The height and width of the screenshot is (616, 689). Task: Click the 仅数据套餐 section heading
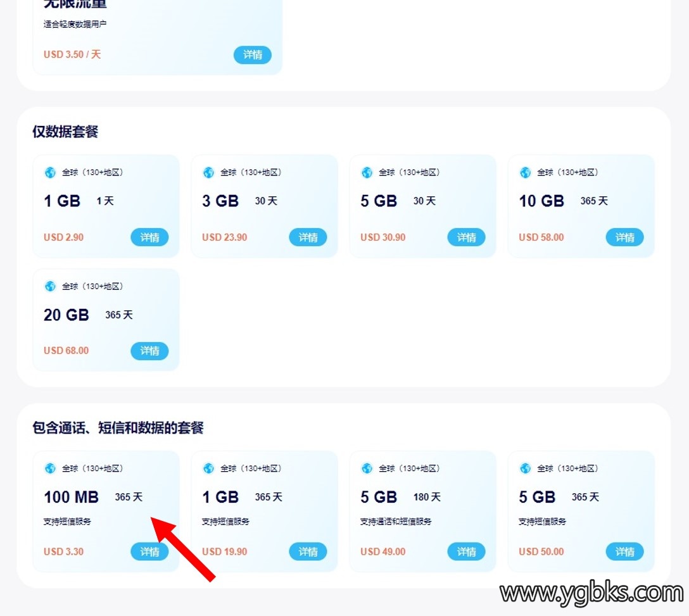pos(65,132)
